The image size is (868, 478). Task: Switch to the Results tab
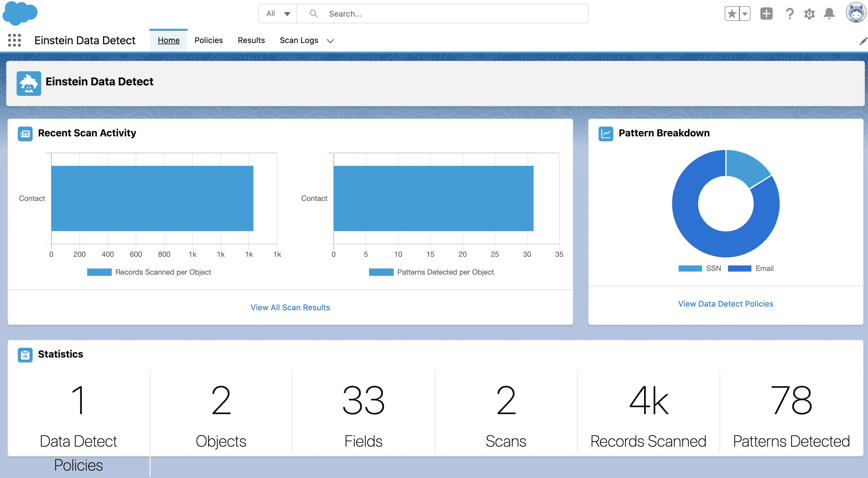[x=251, y=40]
